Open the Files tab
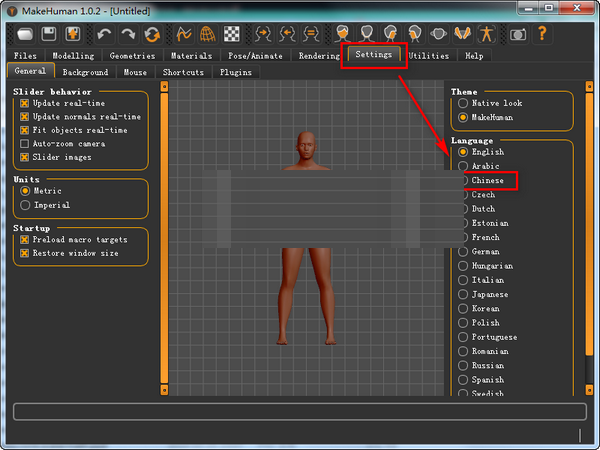This screenshot has height=450, width=600. coord(25,56)
